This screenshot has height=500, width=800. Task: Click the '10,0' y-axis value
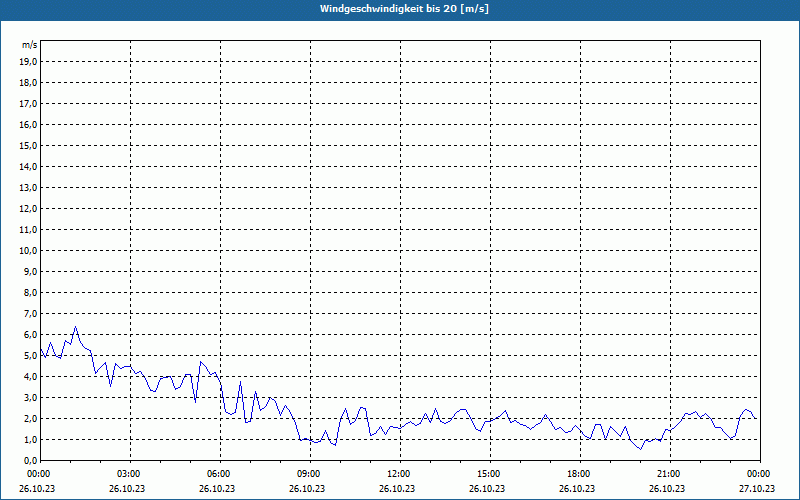pos(28,251)
